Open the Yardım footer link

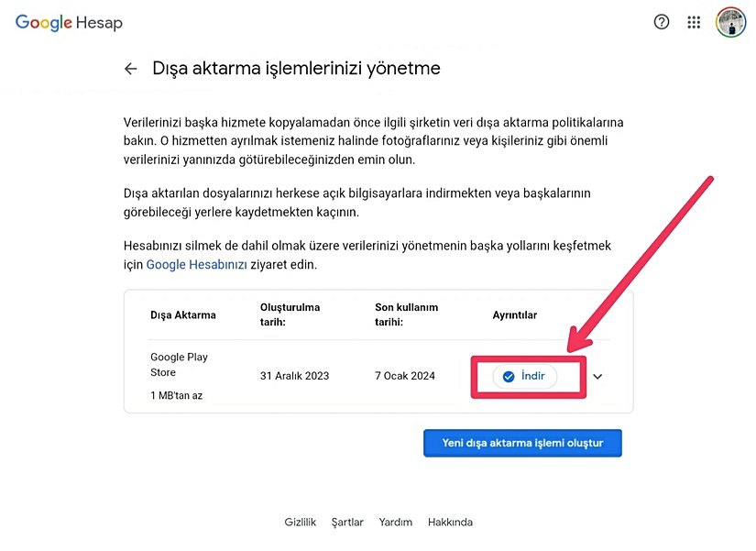396,522
